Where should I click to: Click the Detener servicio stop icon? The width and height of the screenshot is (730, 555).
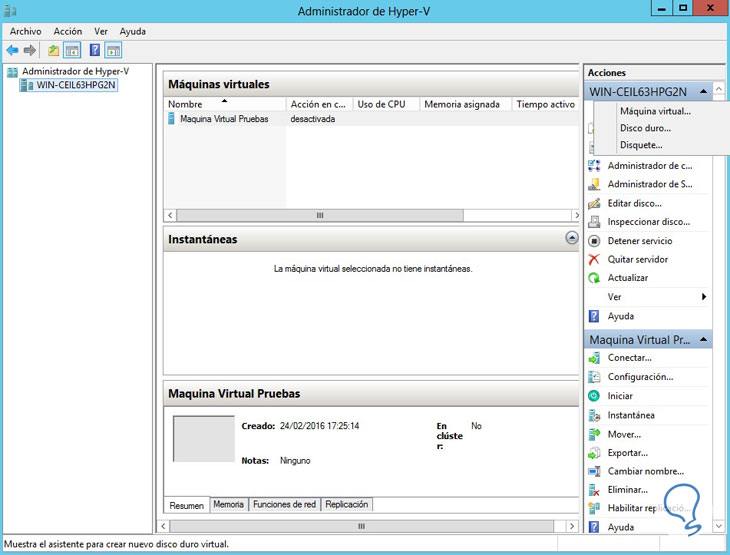[594, 241]
